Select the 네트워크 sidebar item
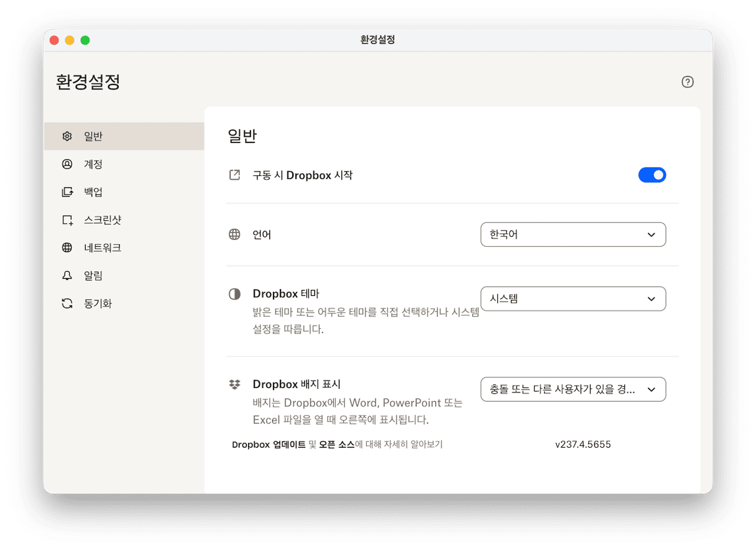The width and height of the screenshot is (756, 551). (102, 248)
